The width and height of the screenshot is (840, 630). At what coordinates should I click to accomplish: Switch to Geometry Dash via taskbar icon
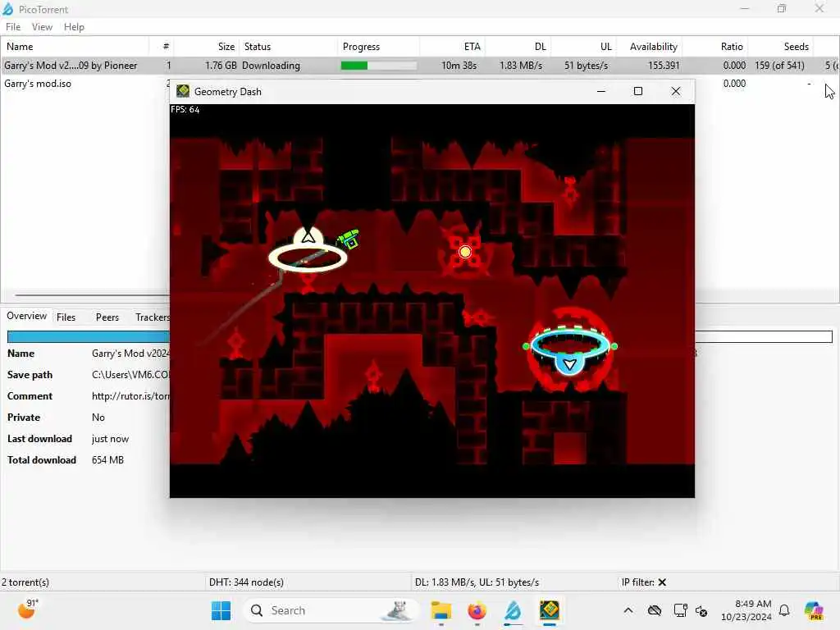click(549, 610)
